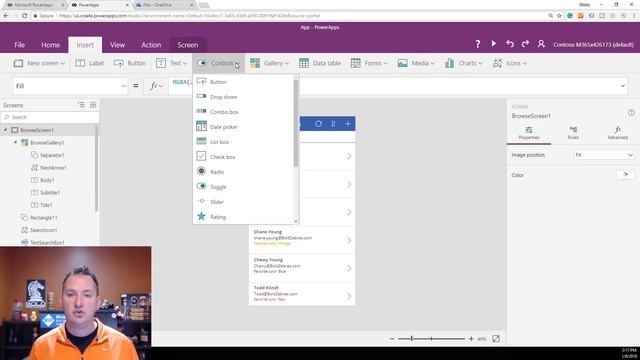Select Title1 in tree

tap(46, 205)
